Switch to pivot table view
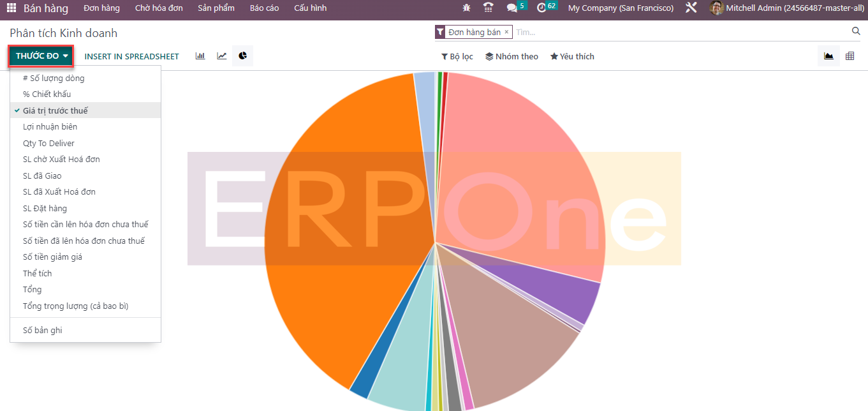This screenshot has height=411, width=868. click(x=850, y=56)
